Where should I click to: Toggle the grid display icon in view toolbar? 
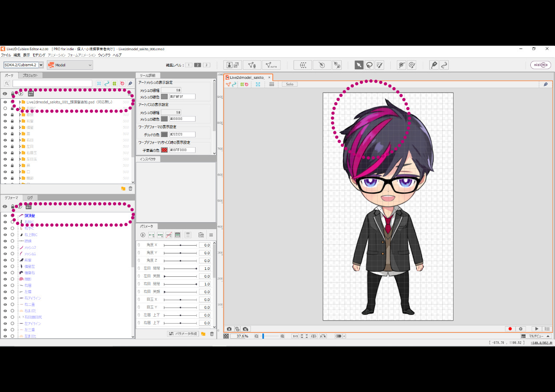(x=271, y=84)
